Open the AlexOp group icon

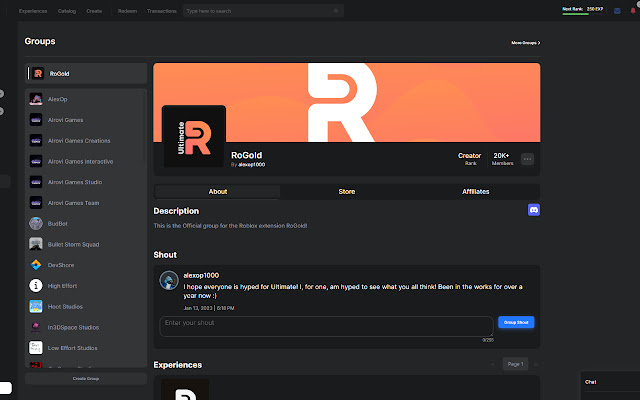click(36, 99)
